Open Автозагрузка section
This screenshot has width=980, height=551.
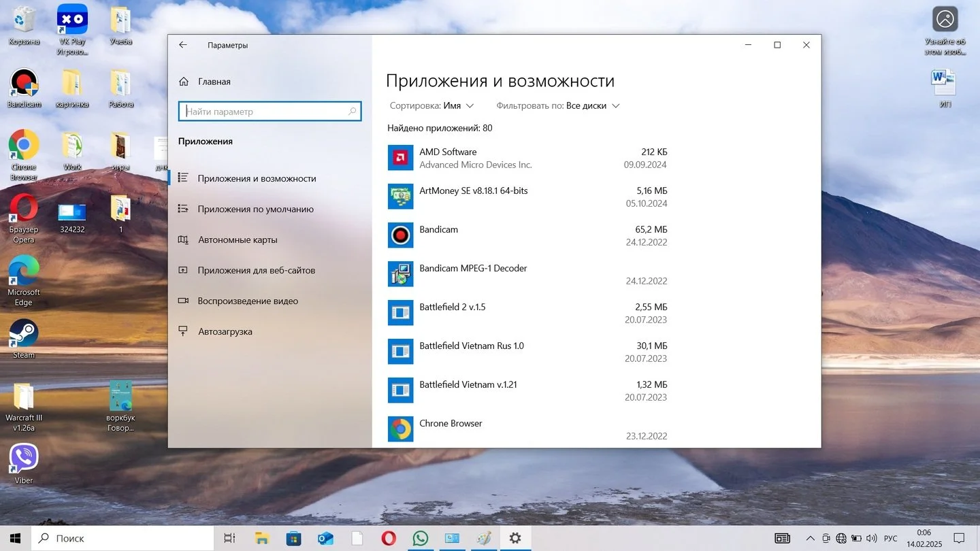[269, 331]
